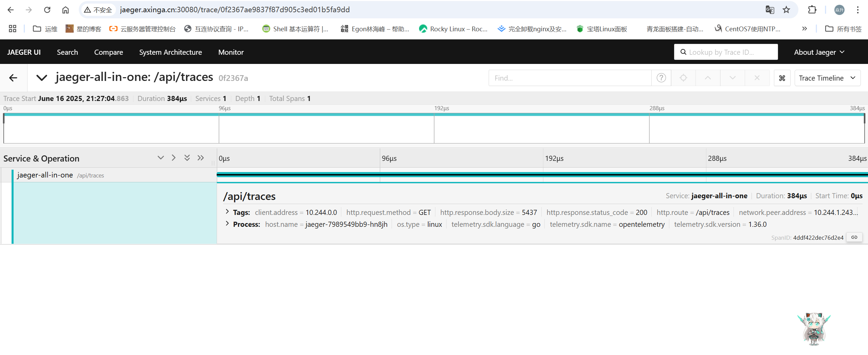Open the 运维 bookmark folder
The width and height of the screenshot is (868, 355).
tap(45, 29)
